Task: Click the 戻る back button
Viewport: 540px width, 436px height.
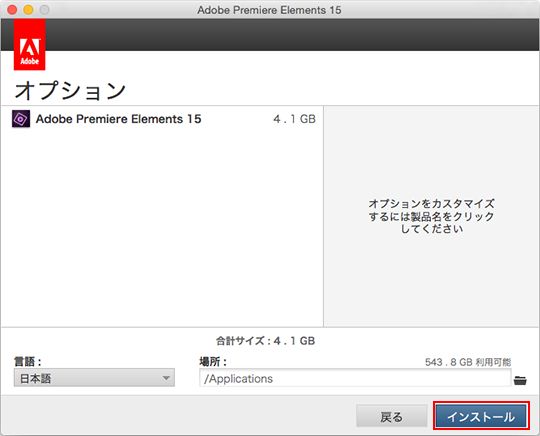Action: coord(392,416)
